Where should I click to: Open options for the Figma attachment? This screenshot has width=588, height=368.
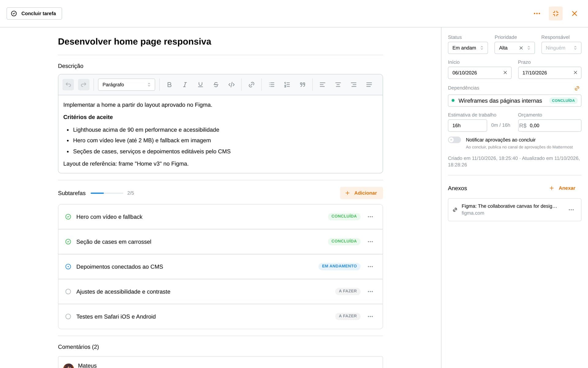coord(571,210)
